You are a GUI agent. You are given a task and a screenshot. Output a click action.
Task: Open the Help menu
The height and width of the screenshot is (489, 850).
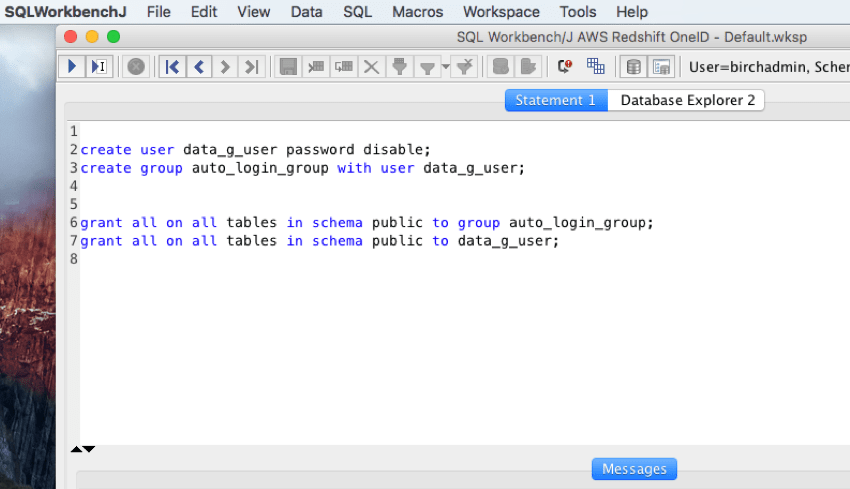click(x=632, y=12)
